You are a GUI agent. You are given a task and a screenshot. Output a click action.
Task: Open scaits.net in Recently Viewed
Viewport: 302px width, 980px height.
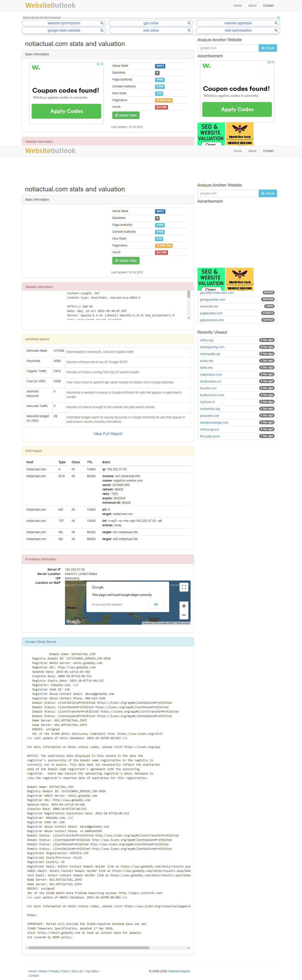pos(206,361)
